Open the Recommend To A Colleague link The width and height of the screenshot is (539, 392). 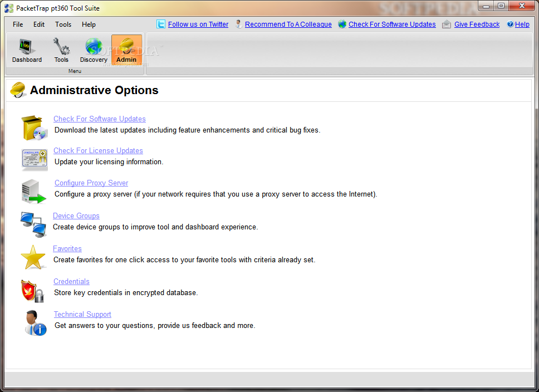[288, 24]
